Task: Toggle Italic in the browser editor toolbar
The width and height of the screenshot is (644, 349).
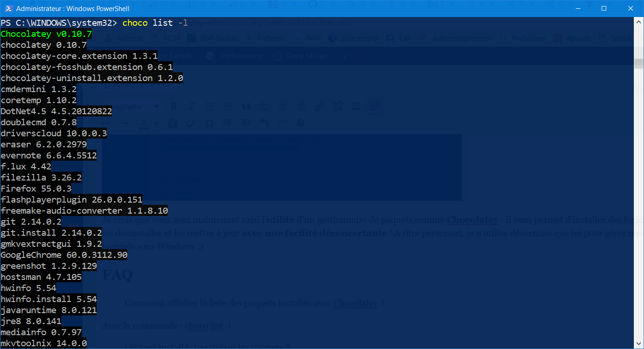Action: tap(192, 106)
